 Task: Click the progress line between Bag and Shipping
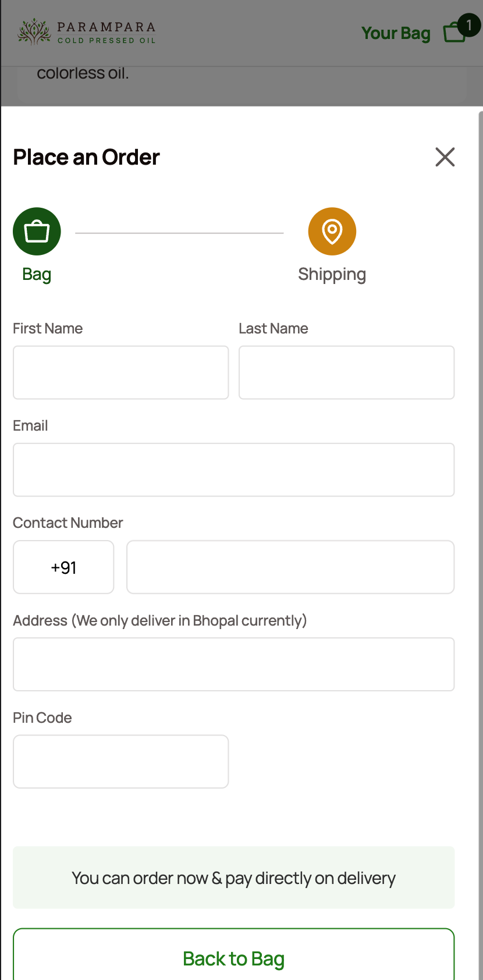179,233
